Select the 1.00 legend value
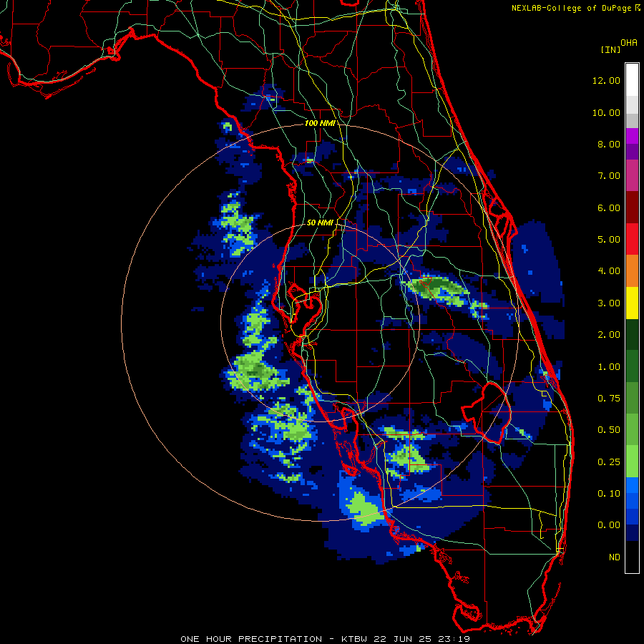 coord(608,367)
